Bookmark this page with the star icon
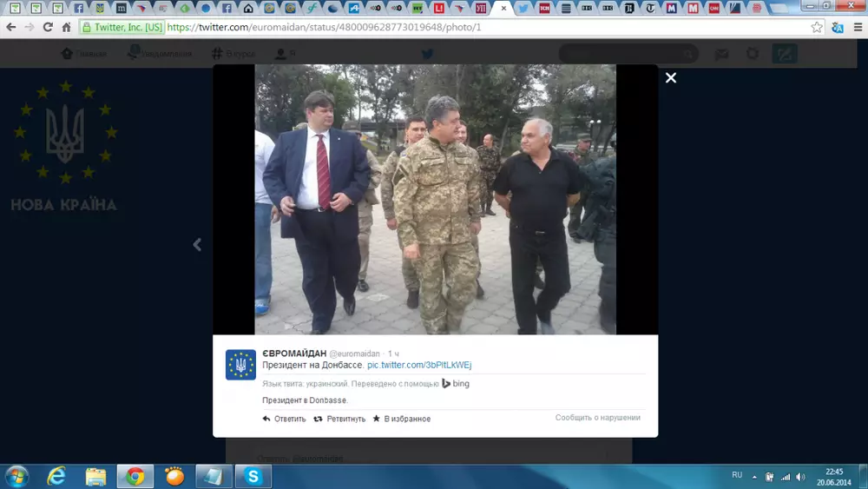The height and width of the screenshot is (489, 868). [x=817, y=27]
